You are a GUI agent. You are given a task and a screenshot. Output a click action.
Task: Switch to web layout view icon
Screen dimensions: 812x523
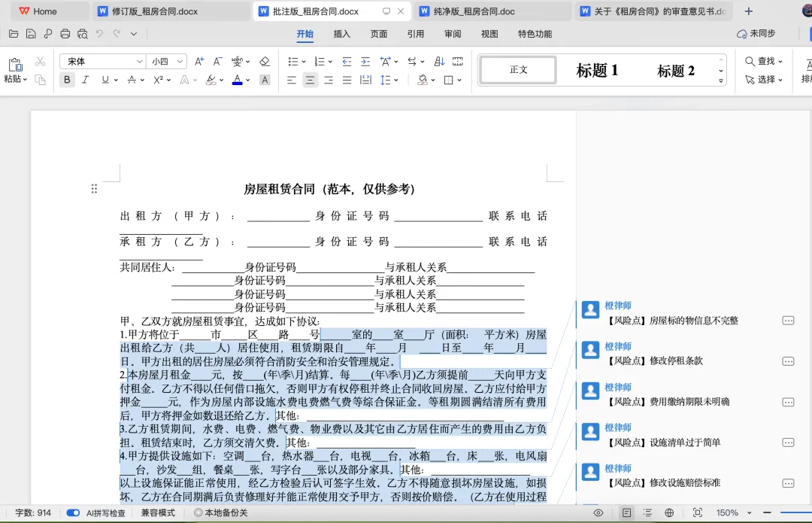[x=669, y=512]
